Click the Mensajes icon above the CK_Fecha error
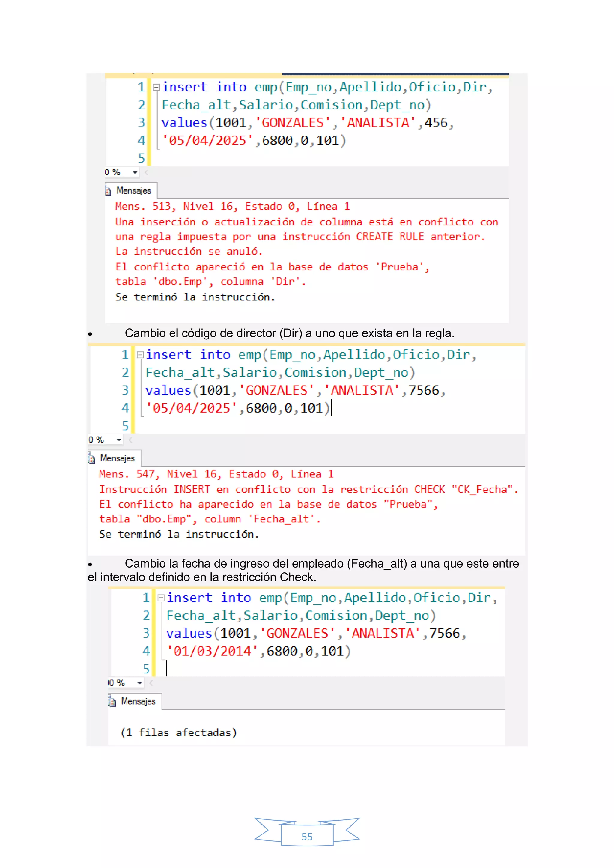614x868 pixels. click(x=92, y=458)
